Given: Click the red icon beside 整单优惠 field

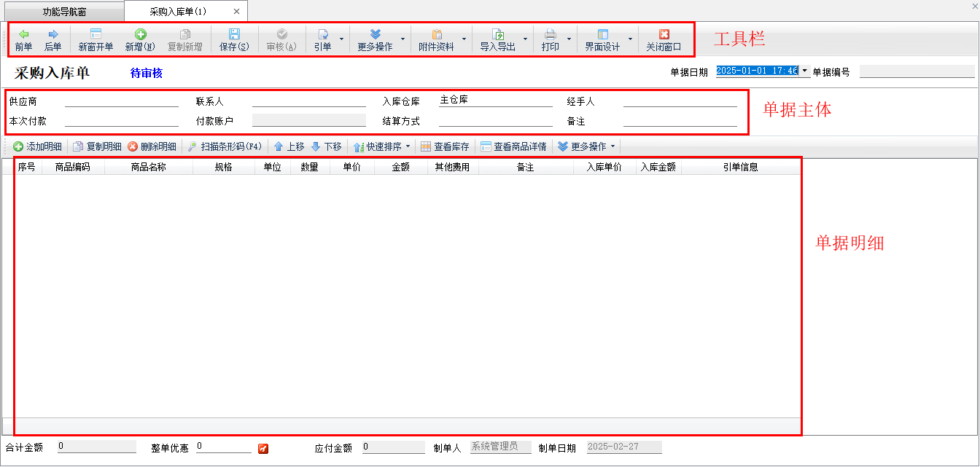Looking at the screenshot, I should (x=263, y=448).
